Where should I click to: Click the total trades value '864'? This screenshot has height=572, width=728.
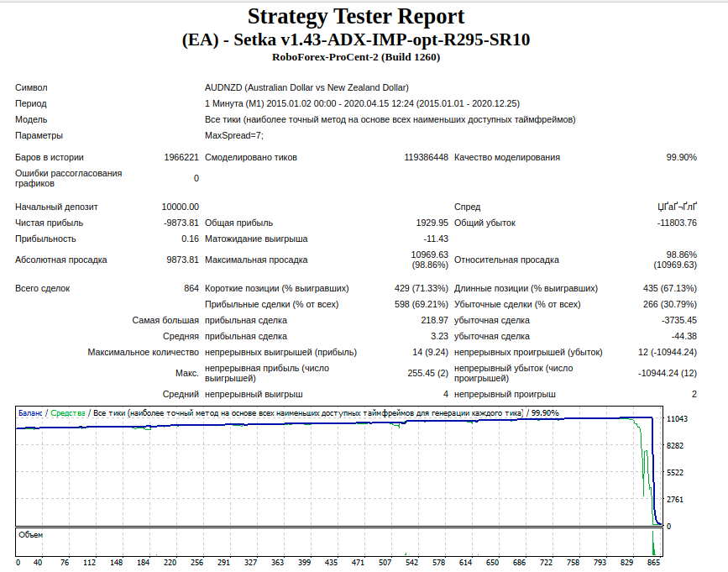tap(191, 288)
